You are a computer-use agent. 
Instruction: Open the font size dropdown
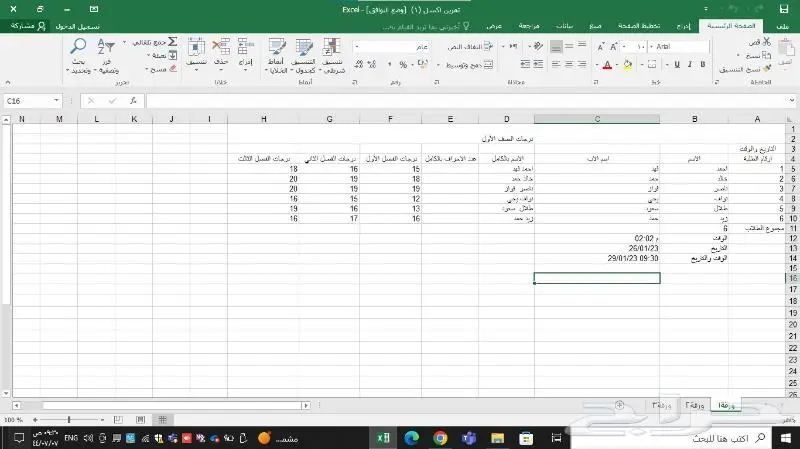tap(624, 46)
